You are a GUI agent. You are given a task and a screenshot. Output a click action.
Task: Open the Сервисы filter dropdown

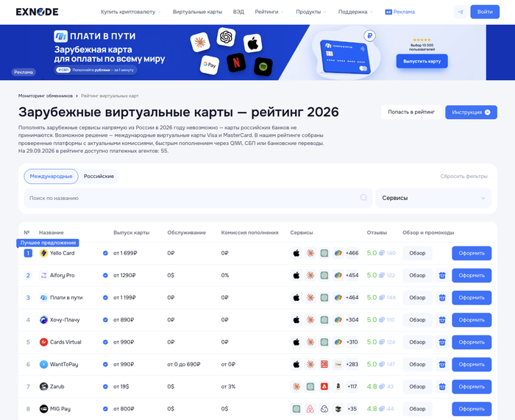click(x=433, y=198)
